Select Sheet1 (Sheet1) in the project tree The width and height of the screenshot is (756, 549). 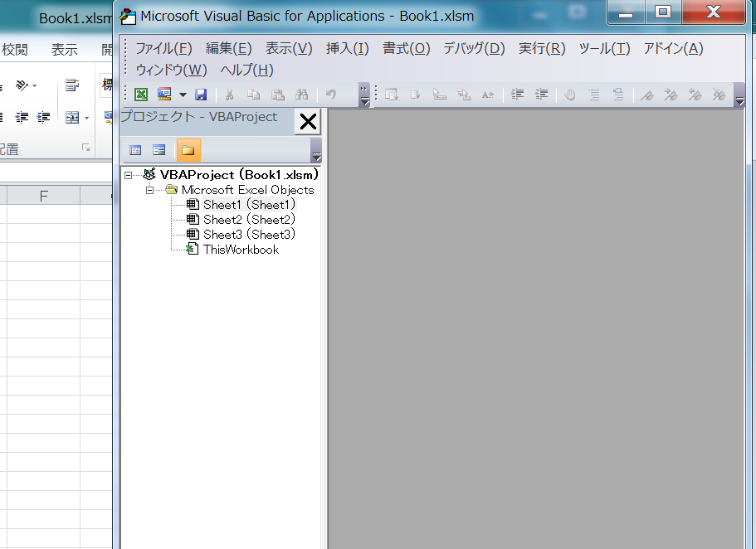(249, 205)
